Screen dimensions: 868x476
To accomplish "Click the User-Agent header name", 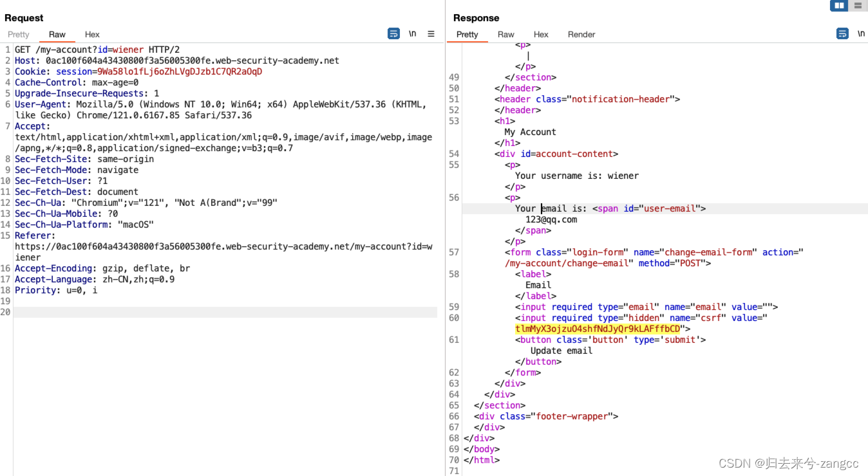I will coord(43,104).
